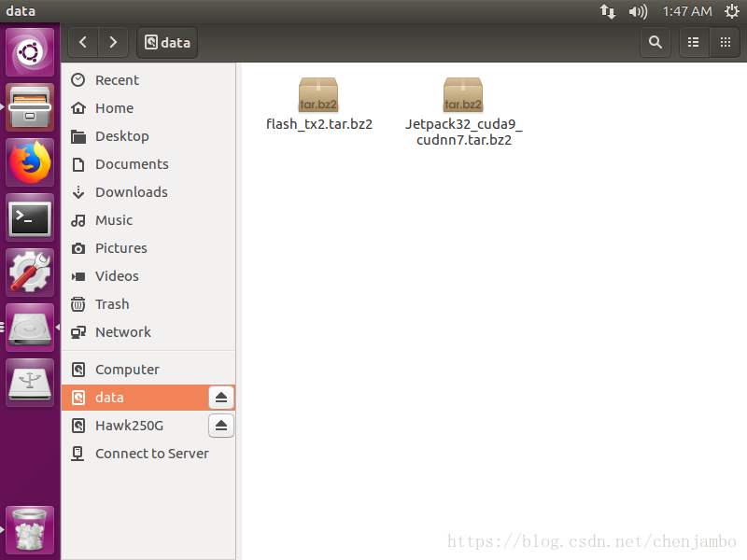Open Trash in the sidebar

tap(148, 304)
